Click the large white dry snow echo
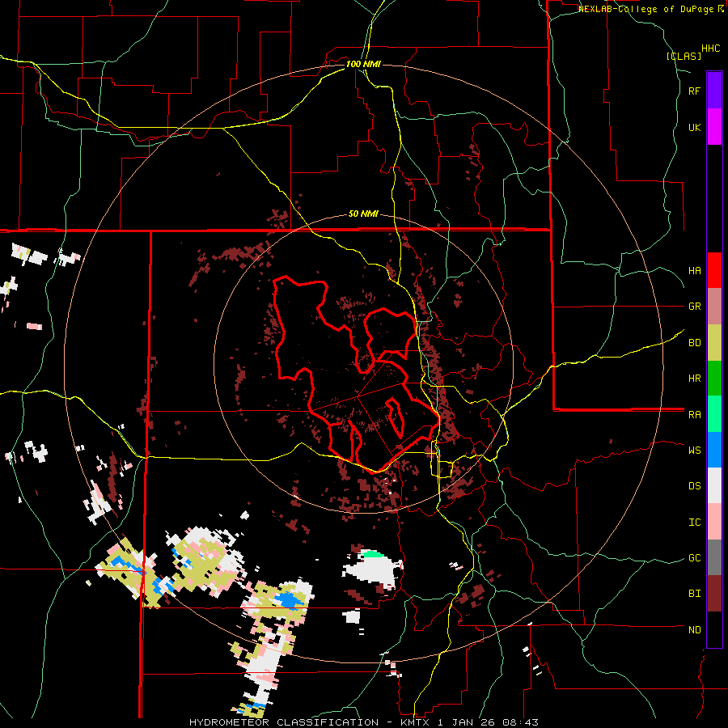Viewport: 728px width, 728px height. 372,570
